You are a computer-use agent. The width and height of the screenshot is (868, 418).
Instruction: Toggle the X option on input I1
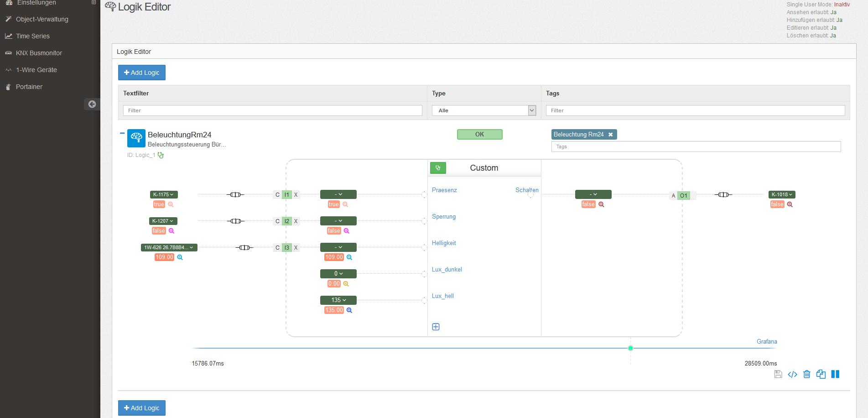(x=296, y=195)
